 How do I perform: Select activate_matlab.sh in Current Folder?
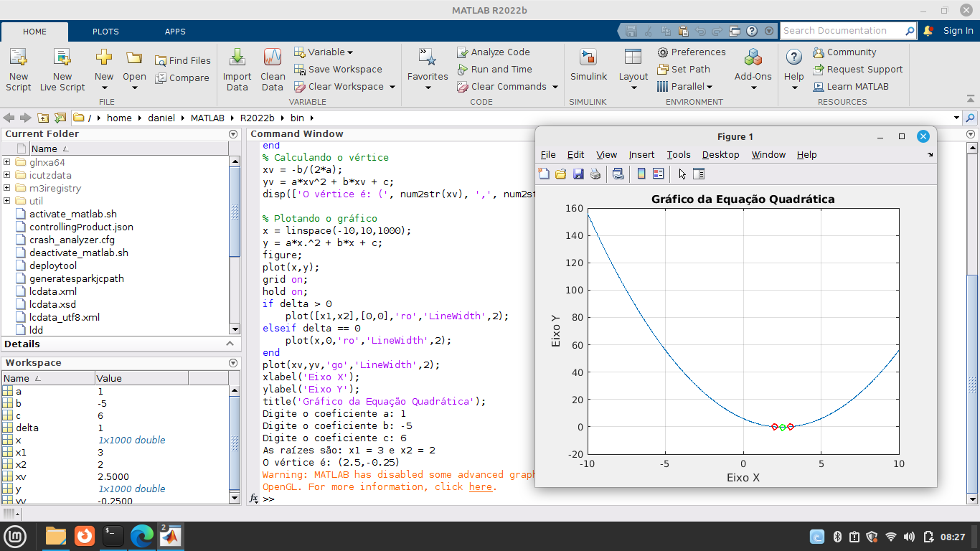72,214
